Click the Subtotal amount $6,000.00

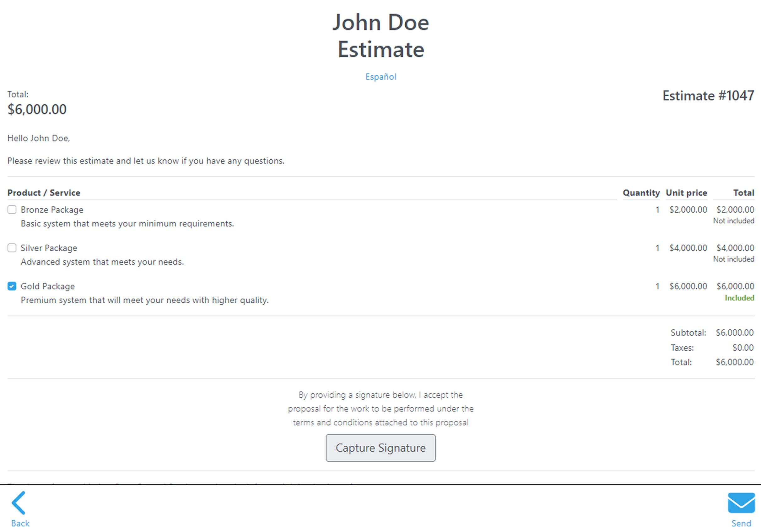(x=735, y=332)
